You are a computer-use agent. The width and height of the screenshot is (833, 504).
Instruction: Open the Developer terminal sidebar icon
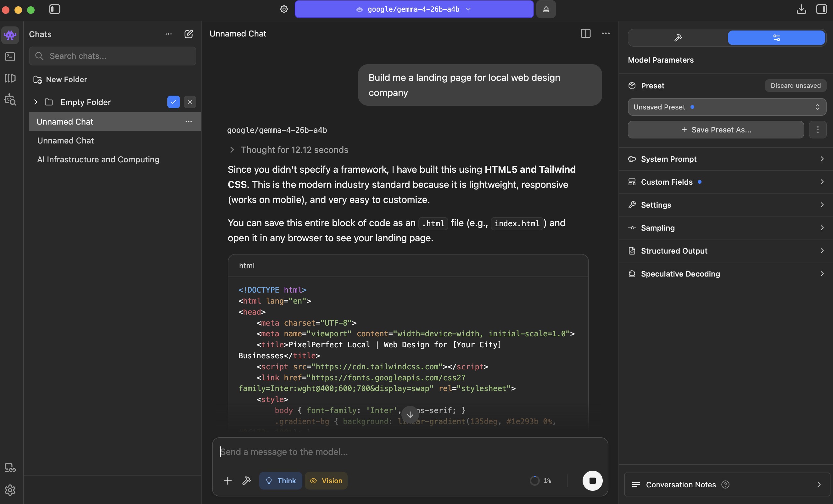coord(10,56)
